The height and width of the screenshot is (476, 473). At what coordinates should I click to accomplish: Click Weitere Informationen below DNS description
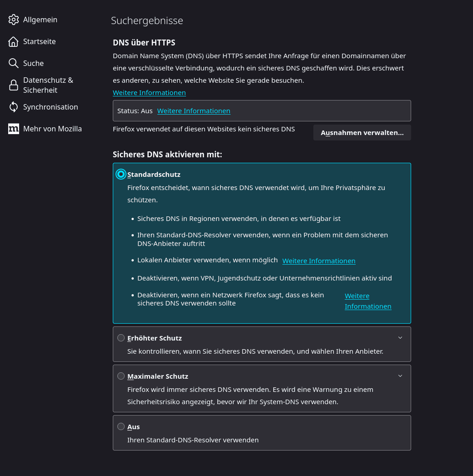[x=149, y=93]
